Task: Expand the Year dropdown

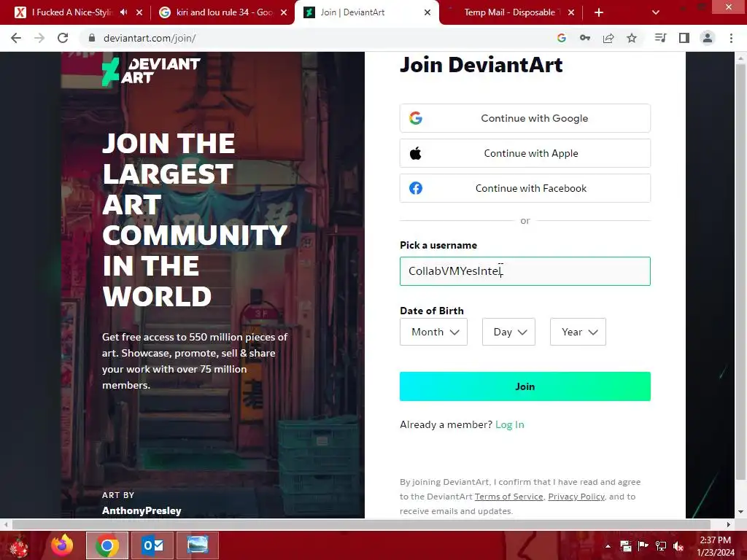Action: point(578,332)
